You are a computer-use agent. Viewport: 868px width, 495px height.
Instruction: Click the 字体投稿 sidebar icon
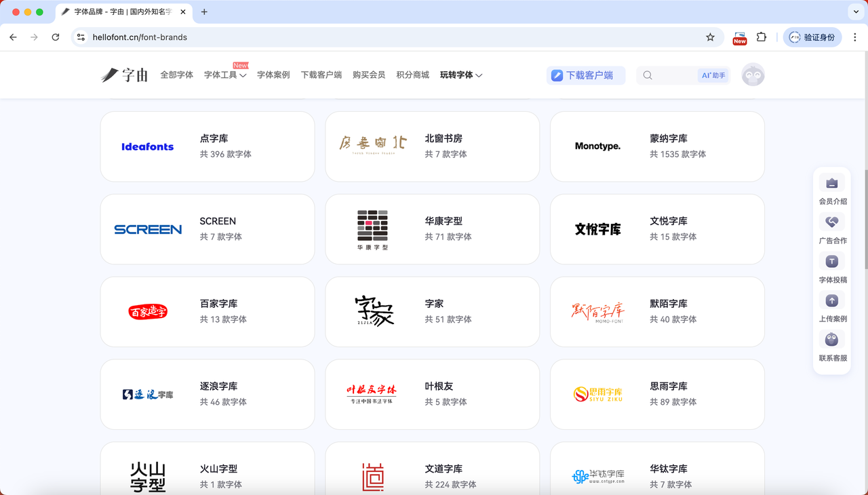pyautogui.click(x=832, y=262)
